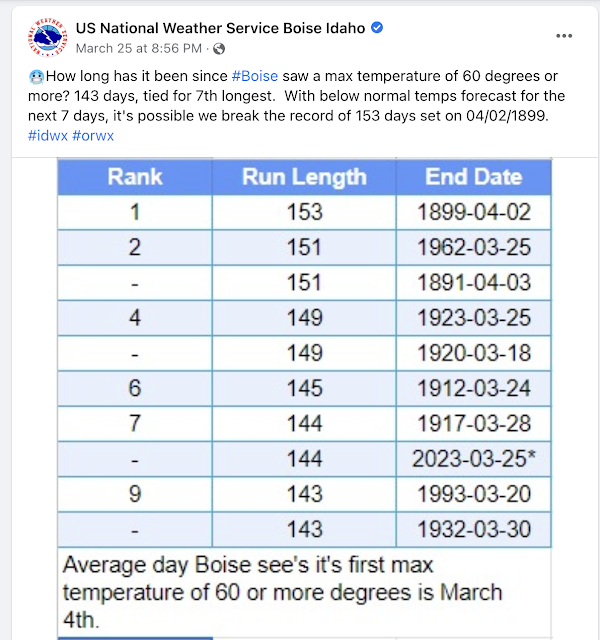Select the 1993-03-20 end date cell
Screen dimensions: 600x640
[473, 493]
